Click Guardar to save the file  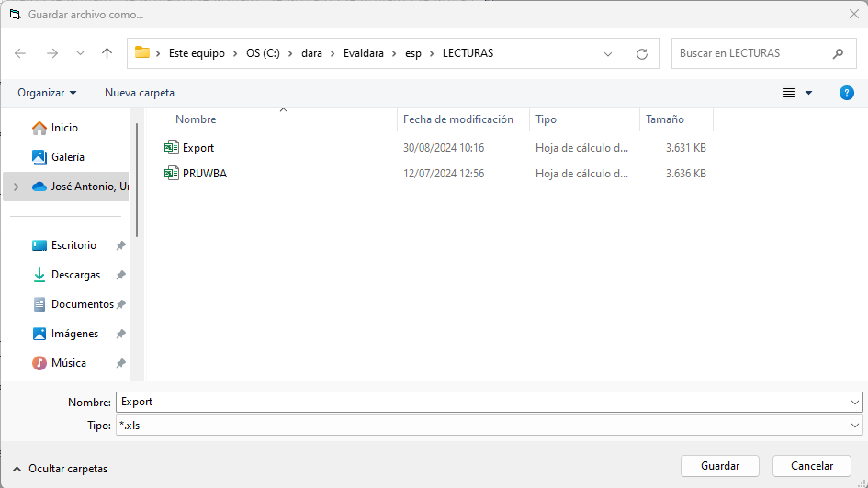coord(719,466)
